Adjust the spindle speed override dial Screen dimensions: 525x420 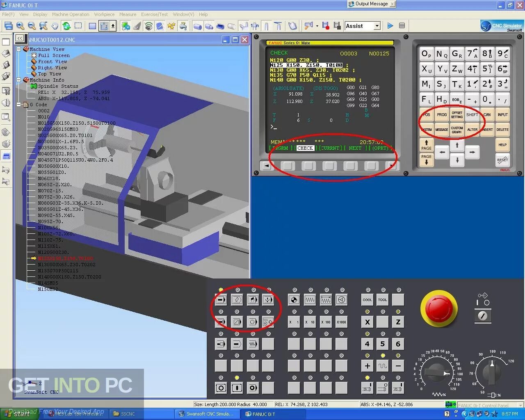pos(492,372)
